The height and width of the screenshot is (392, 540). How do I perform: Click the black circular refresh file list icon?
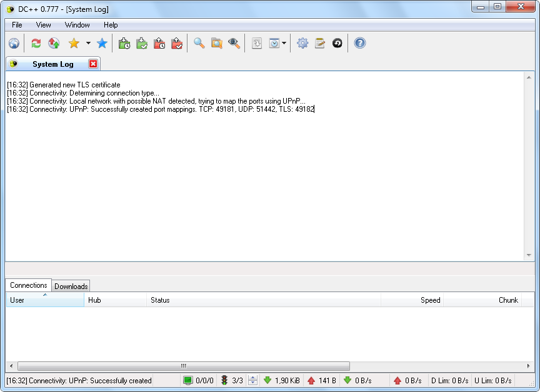point(337,43)
